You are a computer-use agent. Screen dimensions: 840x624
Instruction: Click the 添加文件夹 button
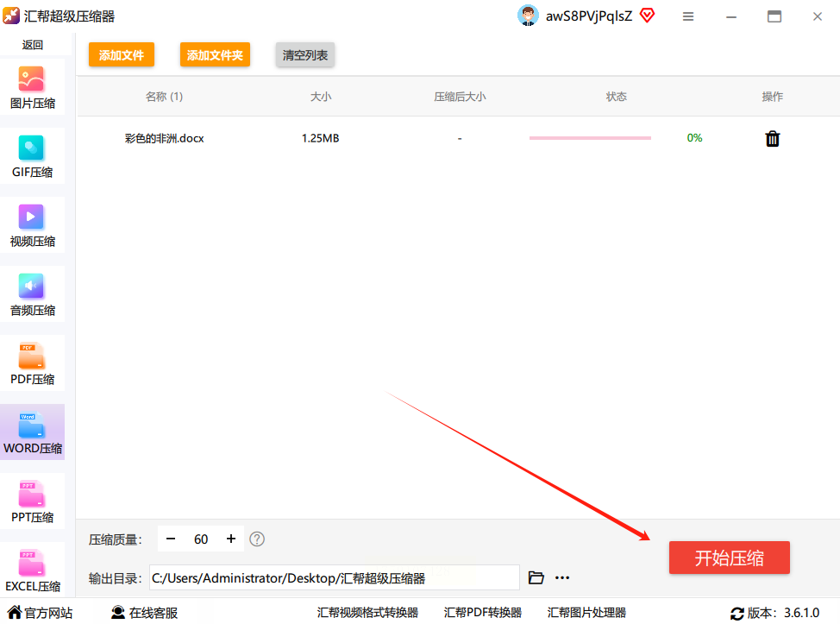coord(215,54)
